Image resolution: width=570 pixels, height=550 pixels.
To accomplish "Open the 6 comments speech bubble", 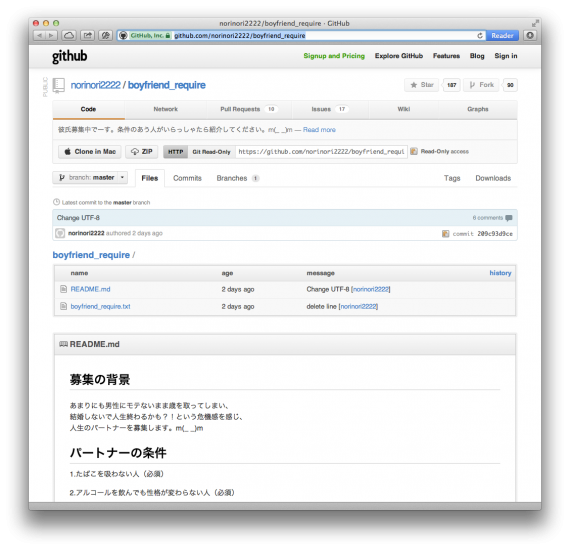I will point(509,218).
